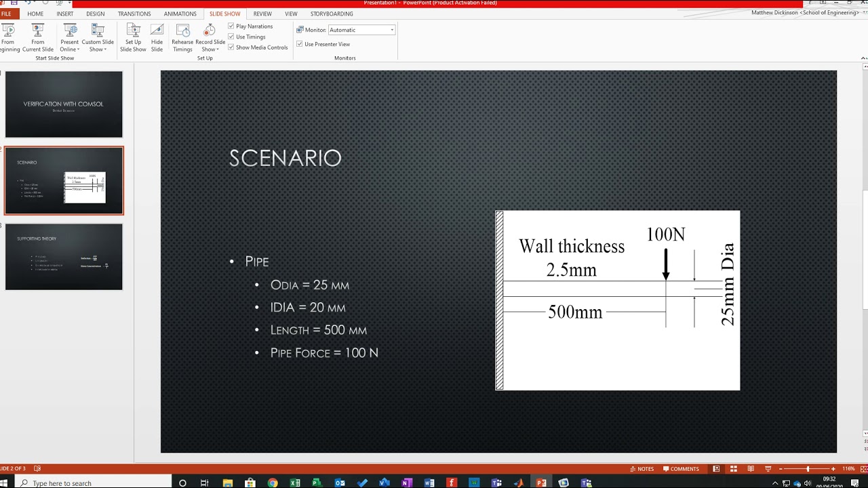Click Hide Slide button
This screenshot has width=868, height=488.
(157, 38)
